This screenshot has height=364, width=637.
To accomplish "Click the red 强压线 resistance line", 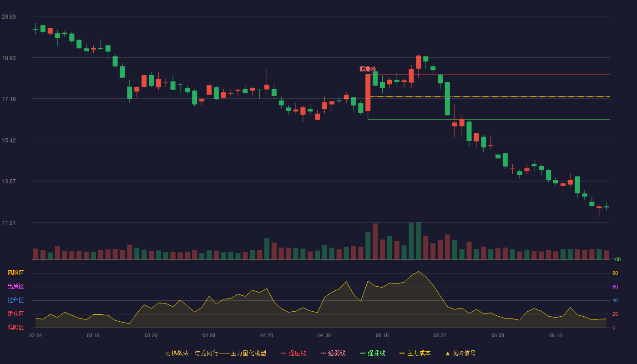I will click(489, 74).
